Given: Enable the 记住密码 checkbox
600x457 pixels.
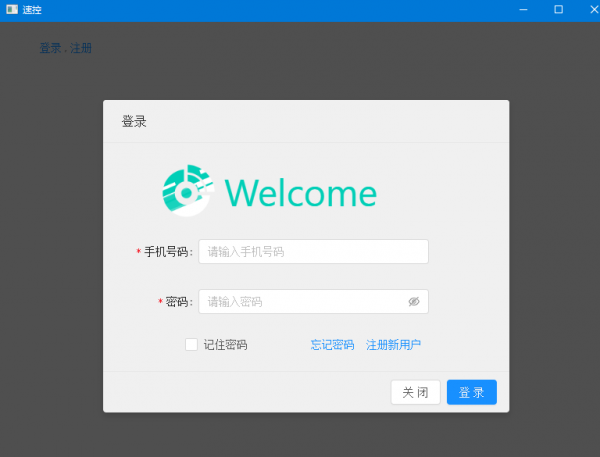Looking at the screenshot, I should (x=191, y=344).
